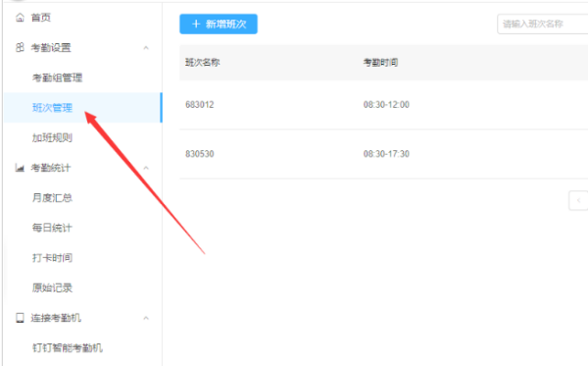588x366 pixels.
Task: Open 考勤组管理 menu item
Action: pyautogui.click(x=58, y=78)
